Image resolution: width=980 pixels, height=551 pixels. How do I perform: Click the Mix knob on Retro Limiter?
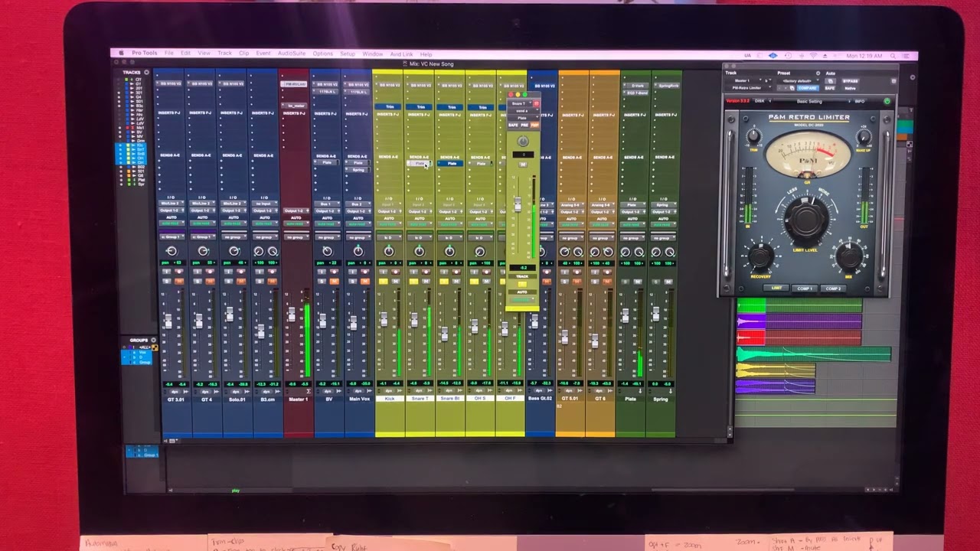(850, 256)
